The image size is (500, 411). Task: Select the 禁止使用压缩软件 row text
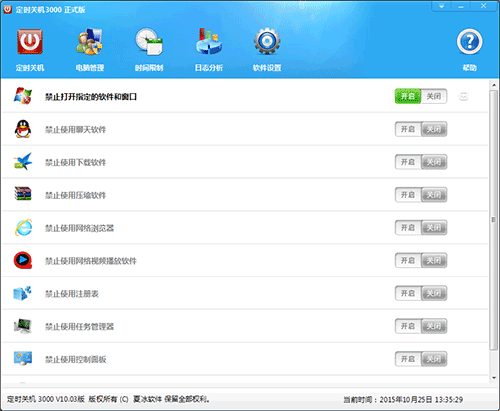(76, 195)
